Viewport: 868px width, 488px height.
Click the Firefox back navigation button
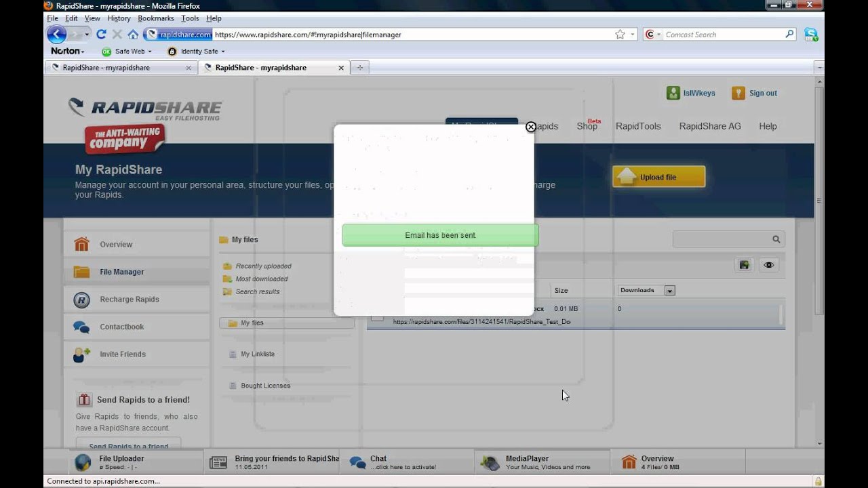56,34
